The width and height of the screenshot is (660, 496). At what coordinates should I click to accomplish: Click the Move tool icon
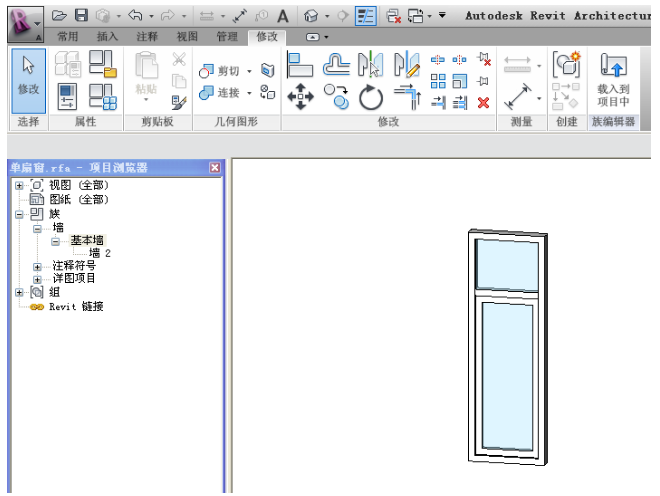pyautogui.click(x=301, y=96)
